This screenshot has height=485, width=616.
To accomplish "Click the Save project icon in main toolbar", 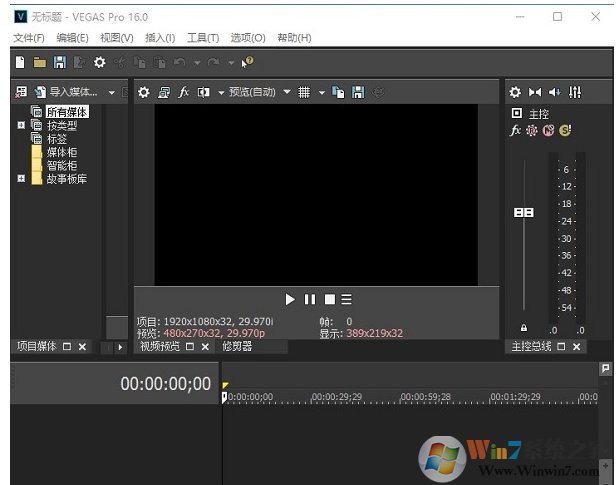I will click(x=59, y=62).
